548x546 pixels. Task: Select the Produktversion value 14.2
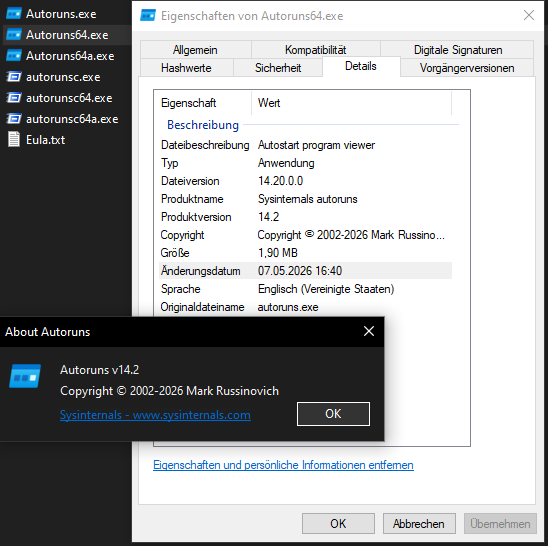pyautogui.click(x=268, y=217)
